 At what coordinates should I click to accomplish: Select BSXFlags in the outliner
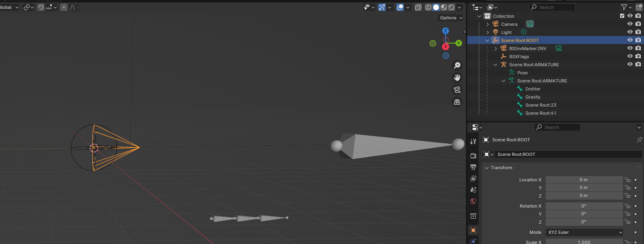pos(519,57)
